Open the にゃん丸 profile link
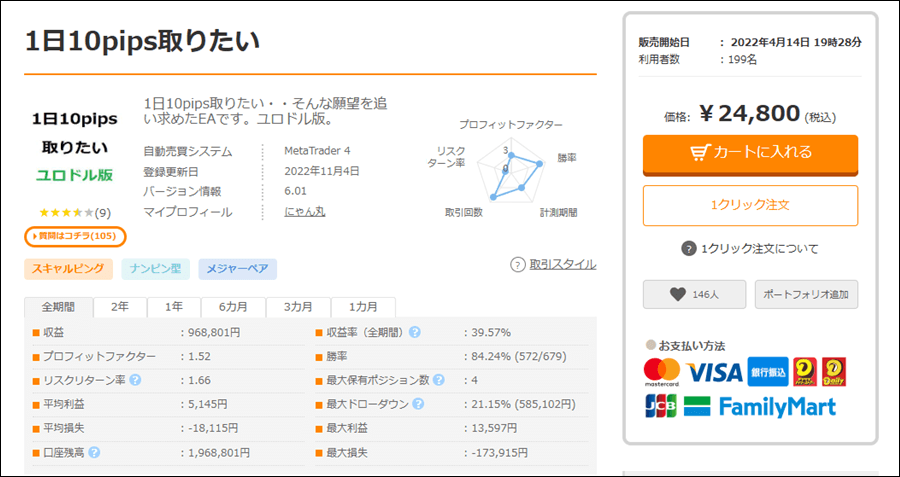Screen dimensions: 900x477 304,212
